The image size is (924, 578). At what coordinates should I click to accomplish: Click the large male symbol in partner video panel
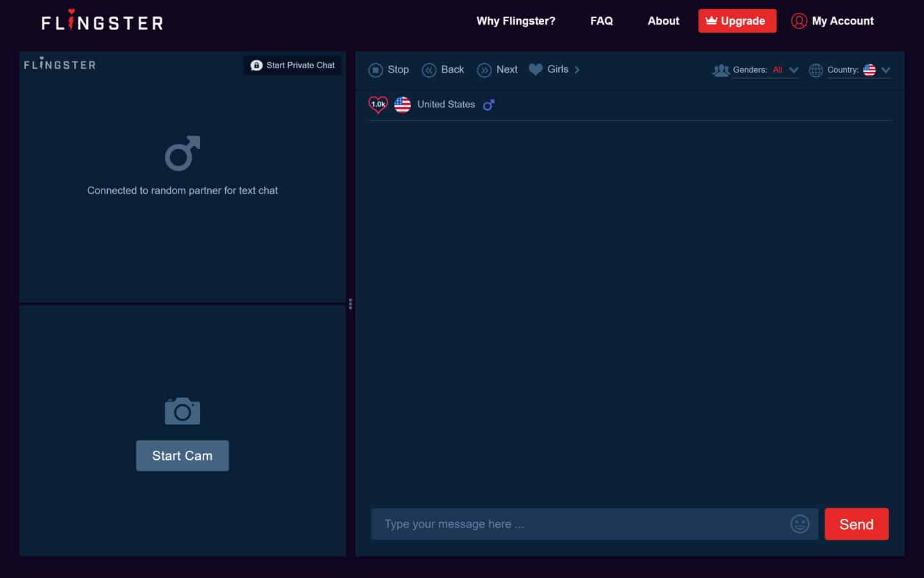(x=183, y=153)
